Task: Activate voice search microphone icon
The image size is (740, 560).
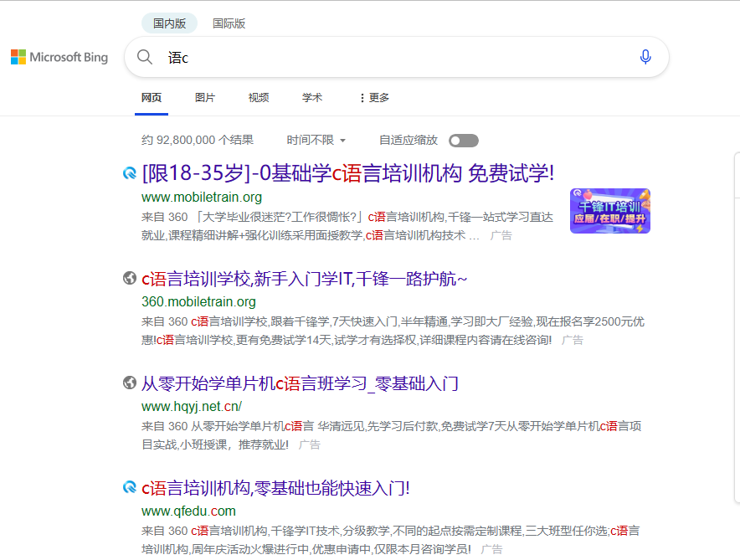Action: pyautogui.click(x=645, y=57)
